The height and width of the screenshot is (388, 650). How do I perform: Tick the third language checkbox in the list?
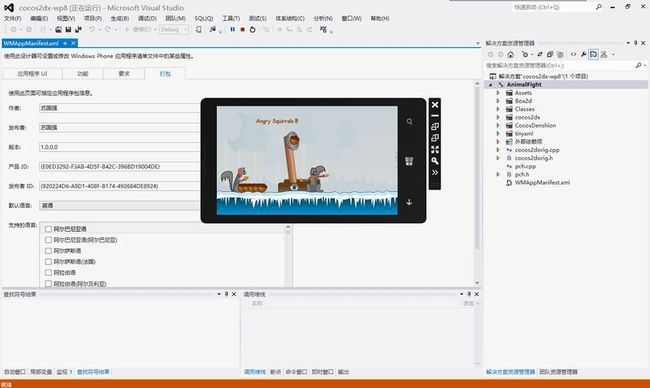coord(49,251)
